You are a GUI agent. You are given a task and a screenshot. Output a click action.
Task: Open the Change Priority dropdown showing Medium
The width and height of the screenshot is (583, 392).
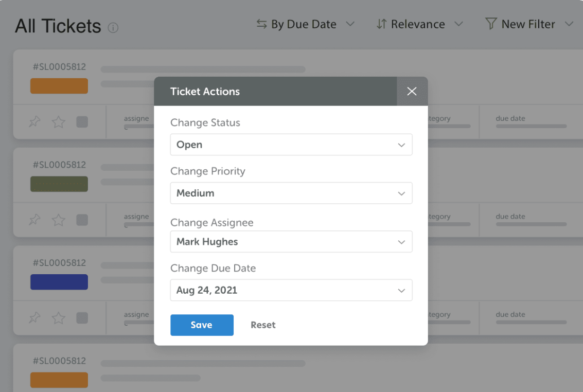click(x=291, y=193)
